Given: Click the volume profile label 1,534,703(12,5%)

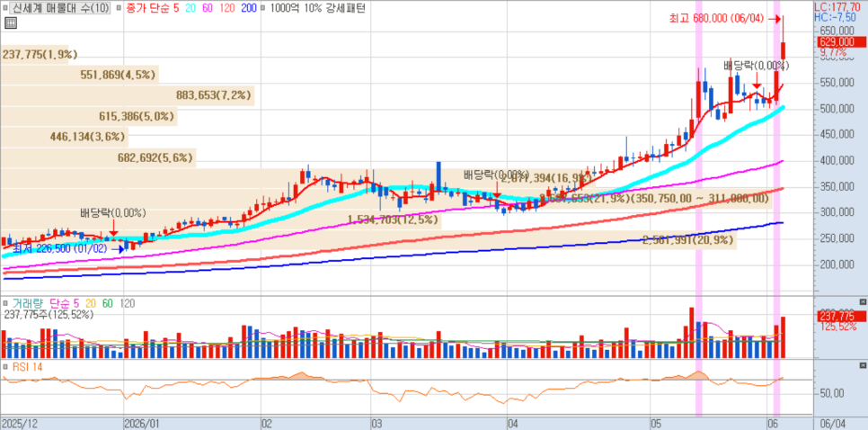Looking at the screenshot, I should (x=393, y=219).
